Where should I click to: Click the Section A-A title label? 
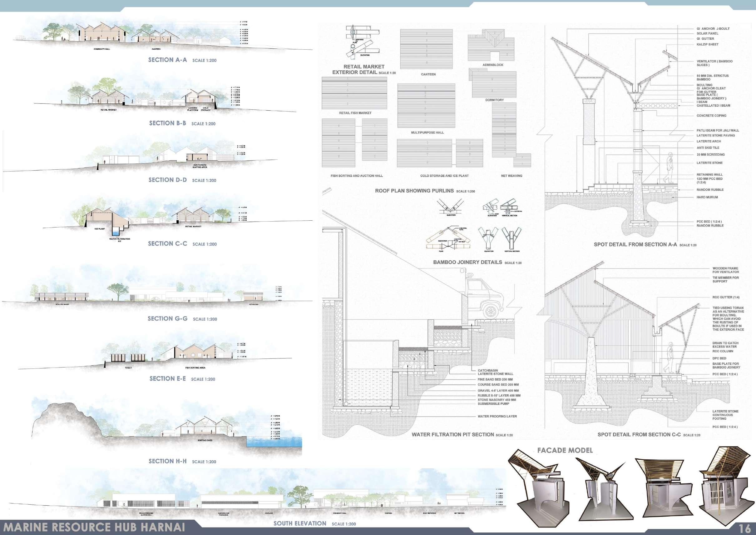[168, 60]
